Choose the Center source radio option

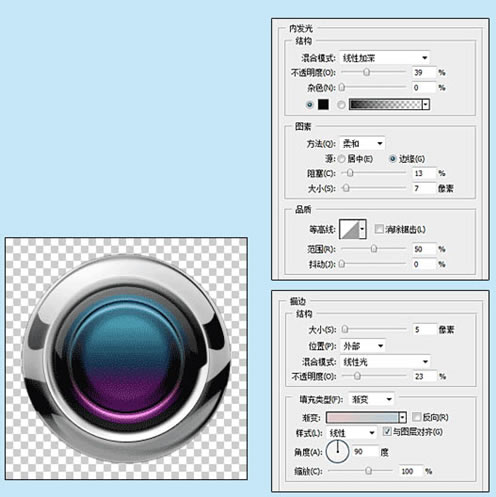pos(341,159)
